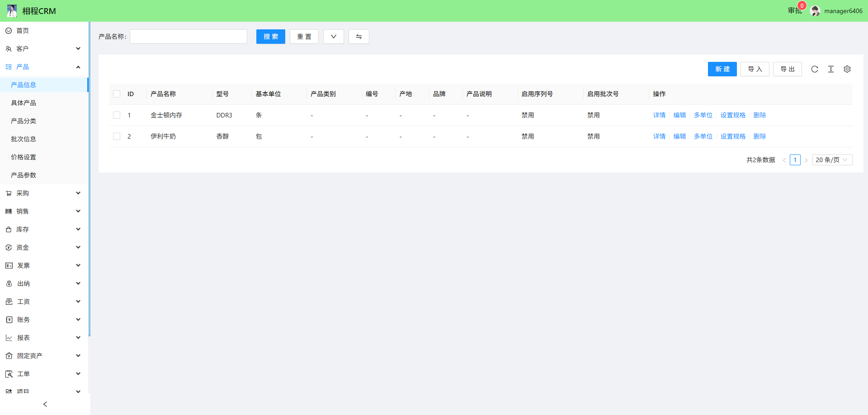Open the column settings gear icon
Screen dimensions: 868x415
click(847, 69)
